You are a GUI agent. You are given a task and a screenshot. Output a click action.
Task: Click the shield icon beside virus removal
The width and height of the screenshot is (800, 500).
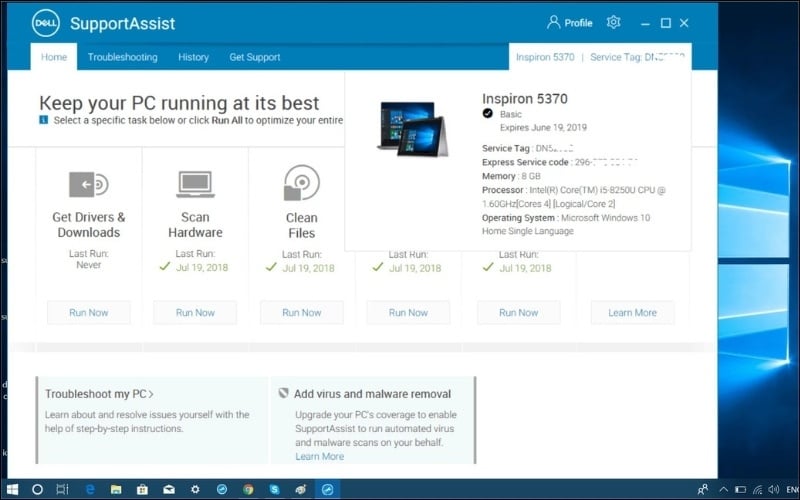(284, 393)
